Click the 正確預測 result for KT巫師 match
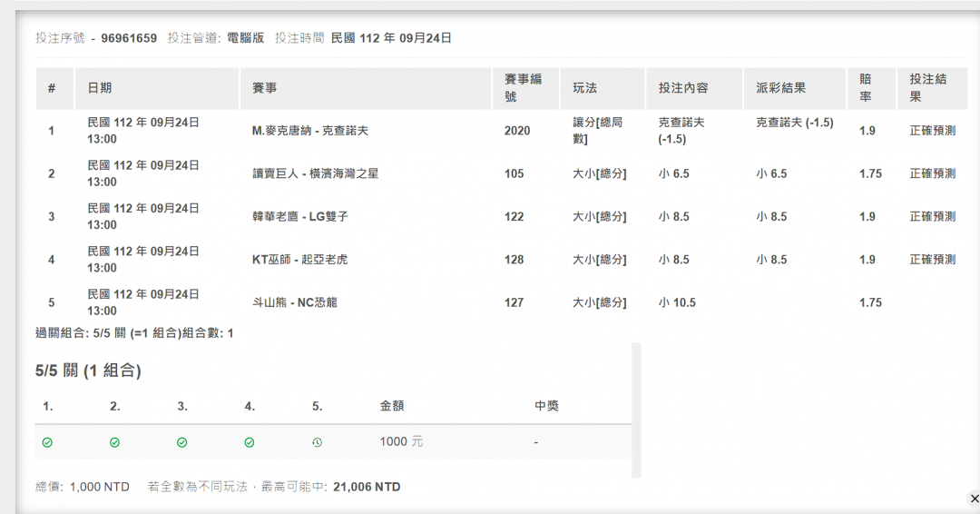 (933, 260)
